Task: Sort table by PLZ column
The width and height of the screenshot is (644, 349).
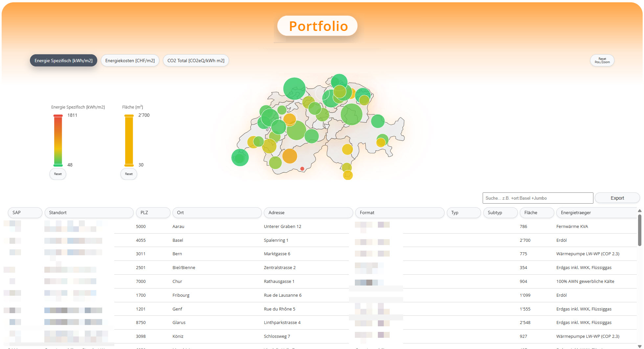Action: click(x=153, y=212)
